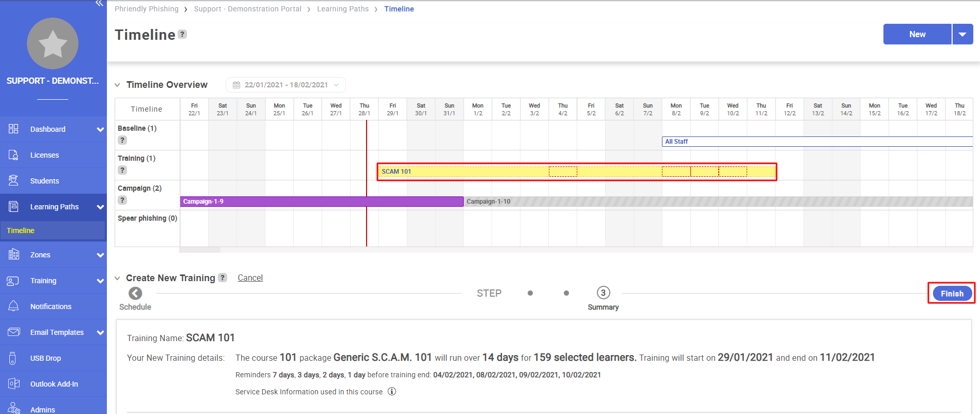Image resolution: width=980 pixels, height=414 pixels.
Task: Click the second step dot in wizard
Action: tap(566, 293)
